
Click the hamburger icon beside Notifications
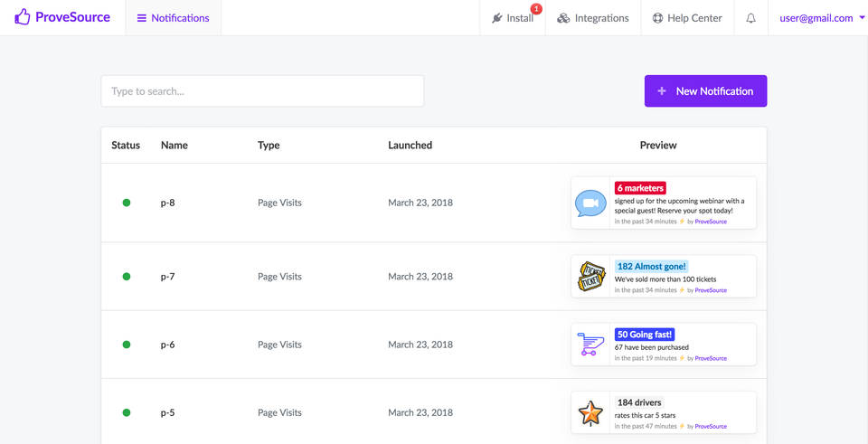tap(141, 18)
